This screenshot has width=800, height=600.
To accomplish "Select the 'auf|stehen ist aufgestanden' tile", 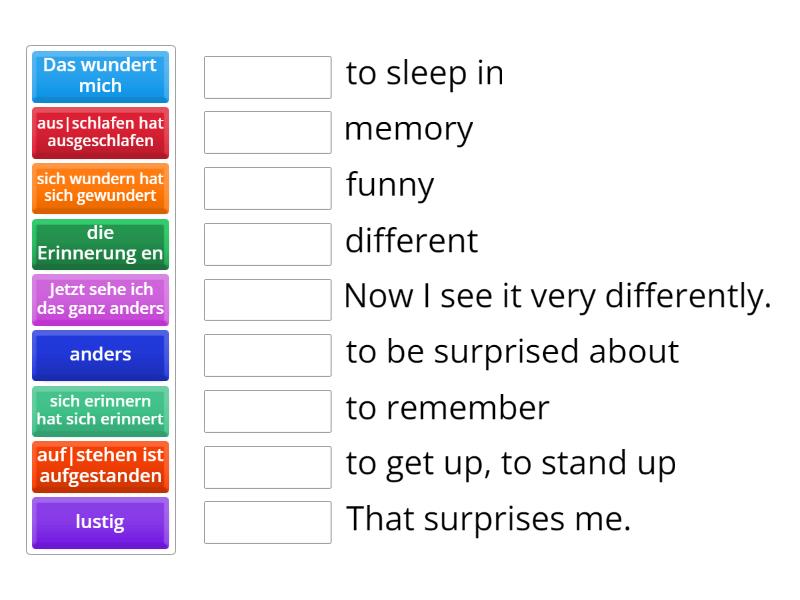I will (x=100, y=467).
